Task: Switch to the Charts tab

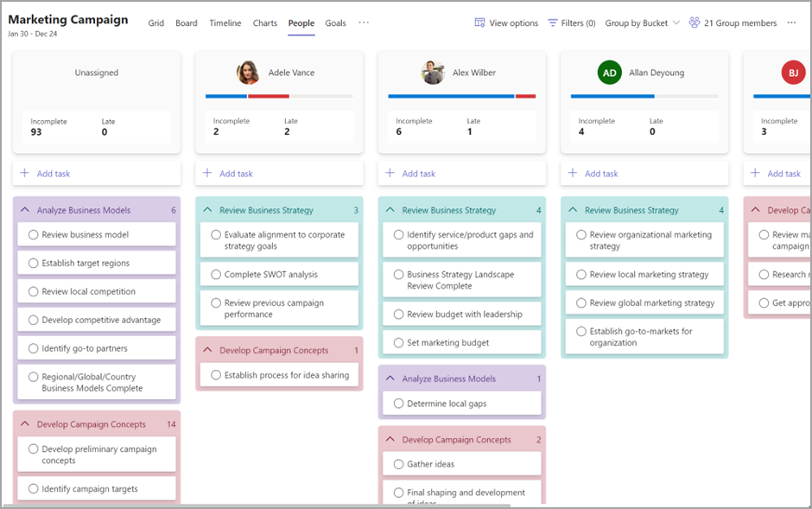Action: 265,23
